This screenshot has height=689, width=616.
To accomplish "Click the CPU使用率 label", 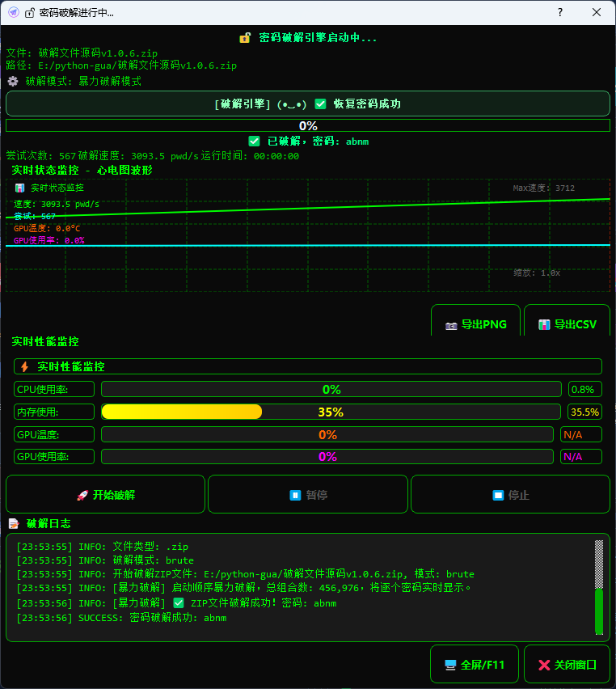I will pyautogui.click(x=54, y=389).
